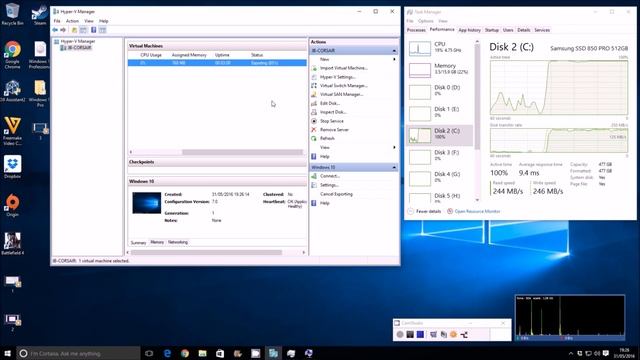Screen dimensions: 640x360
Task: Select IB-CORSAIR server in tree
Action: pyautogui.click(x=76, y=48)
